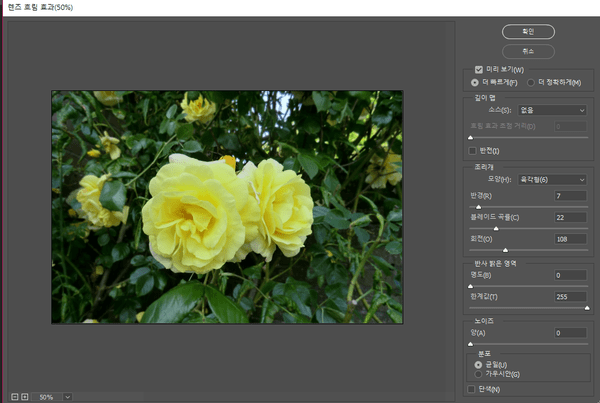
Task: Select the 더 빠르게(F) radio option
Action: pyautogui.click(x=475, y=82)
